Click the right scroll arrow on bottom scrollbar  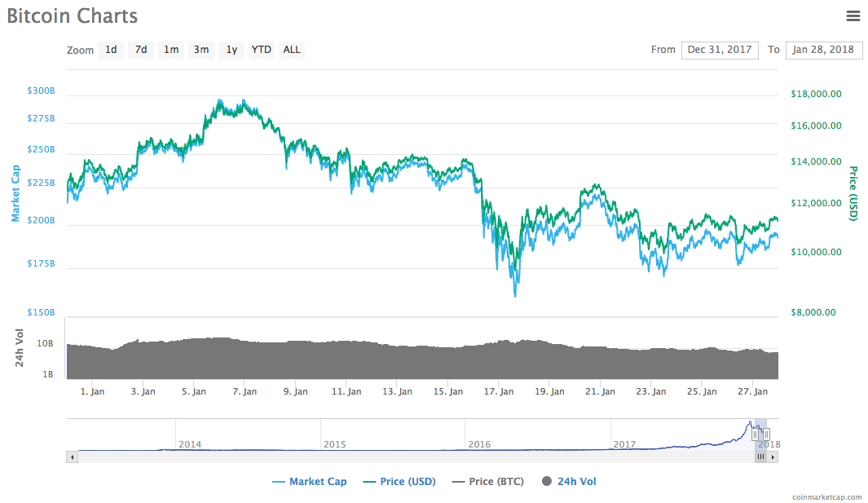tap(772, 457)
